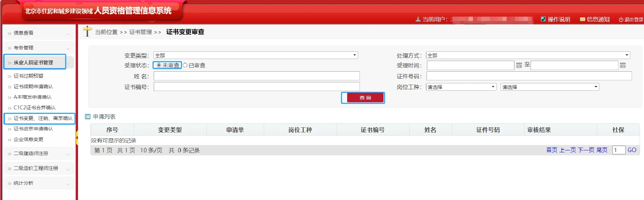Expand the 统计分析 section
Image resolution: width=644 pixels, height=200 pixels.
(39, 183)
